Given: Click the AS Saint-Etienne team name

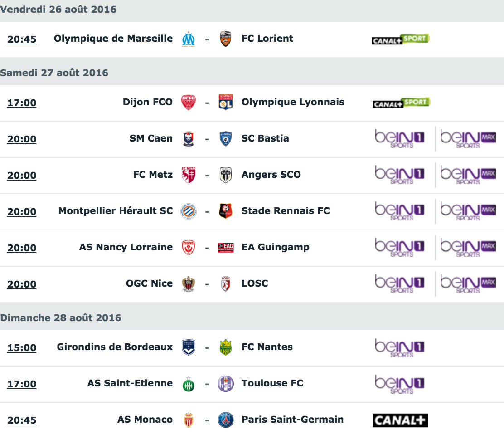Looking at the screenshot, I should 130,383.
